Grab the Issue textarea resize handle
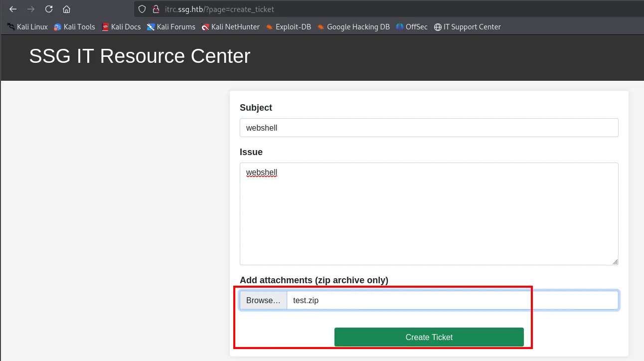 tap(615, 262)
